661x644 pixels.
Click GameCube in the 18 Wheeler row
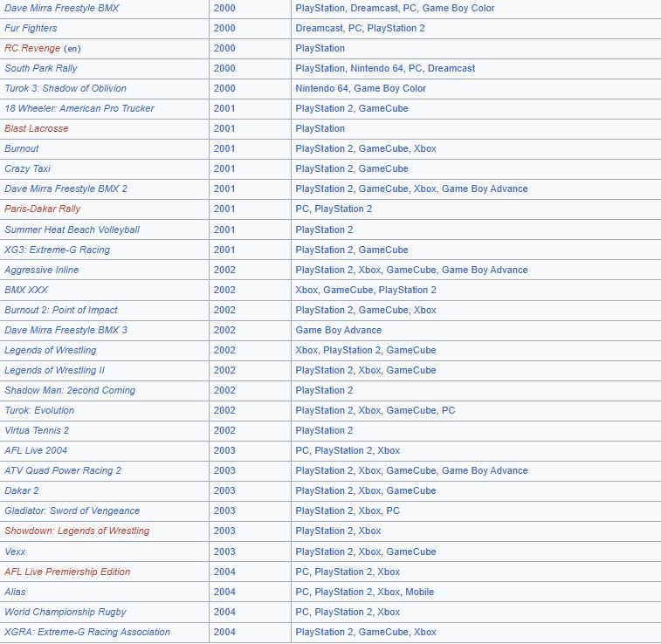[x=383, y=109]
